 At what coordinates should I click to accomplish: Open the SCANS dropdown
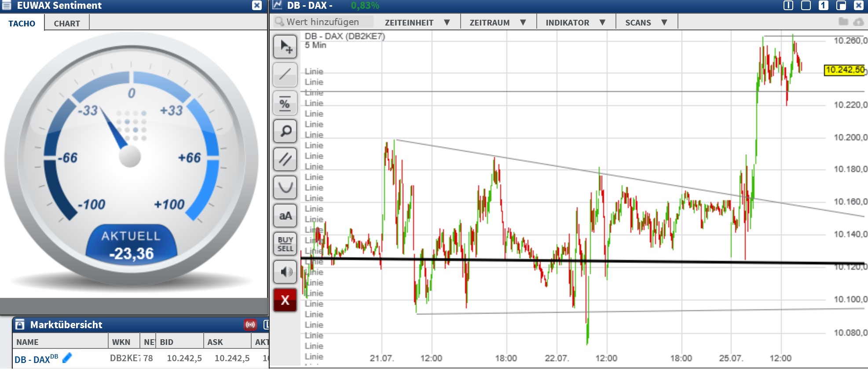(647, 22)
